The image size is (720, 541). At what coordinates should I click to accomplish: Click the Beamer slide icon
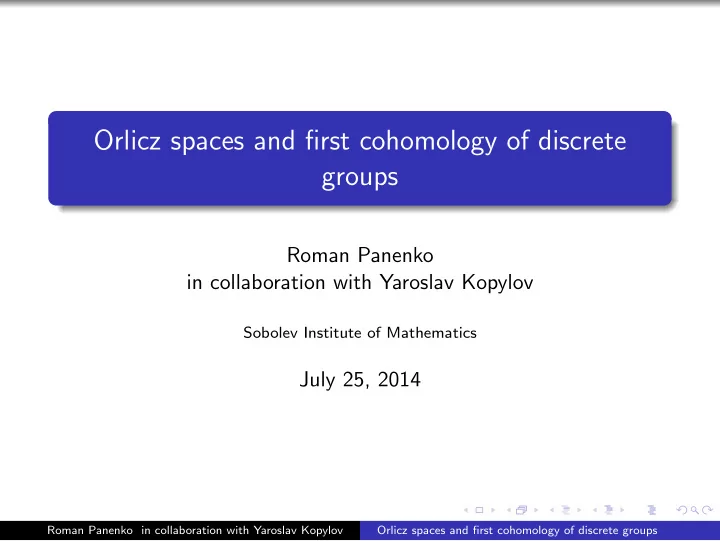click(x=479, y=510)
